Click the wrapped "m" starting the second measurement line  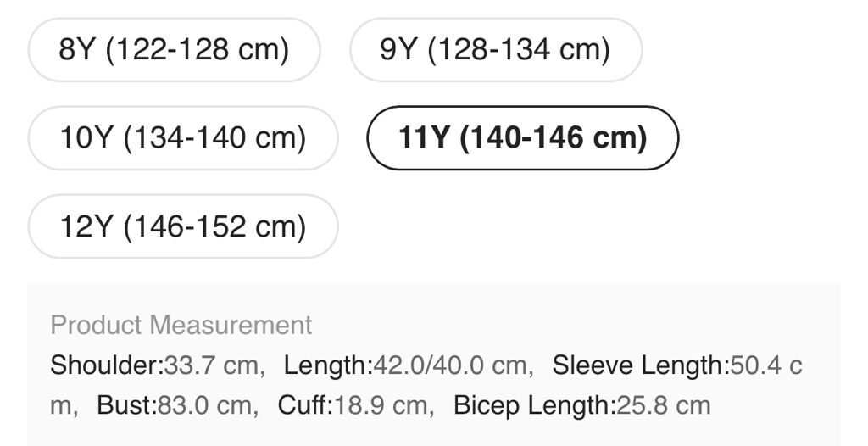pos(60,405)
